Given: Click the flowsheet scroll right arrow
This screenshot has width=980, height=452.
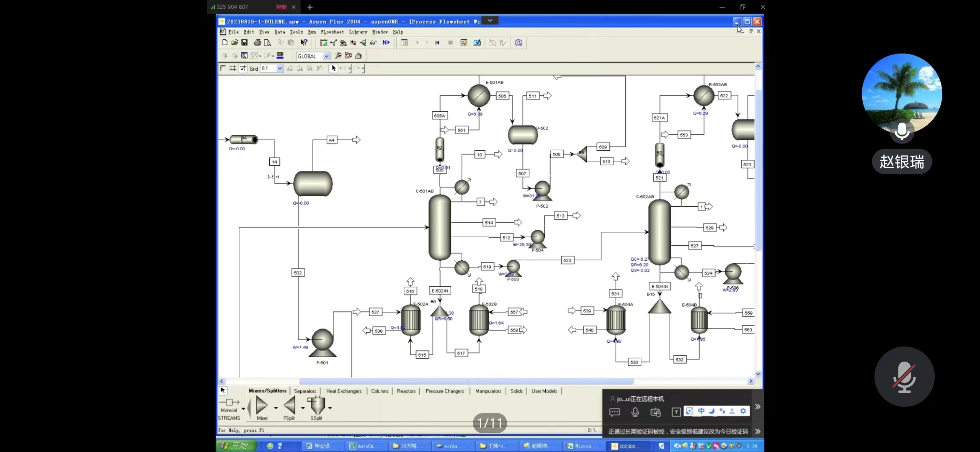Looking at the screenshot, I should pyautogui.click(x=751, y=381).
